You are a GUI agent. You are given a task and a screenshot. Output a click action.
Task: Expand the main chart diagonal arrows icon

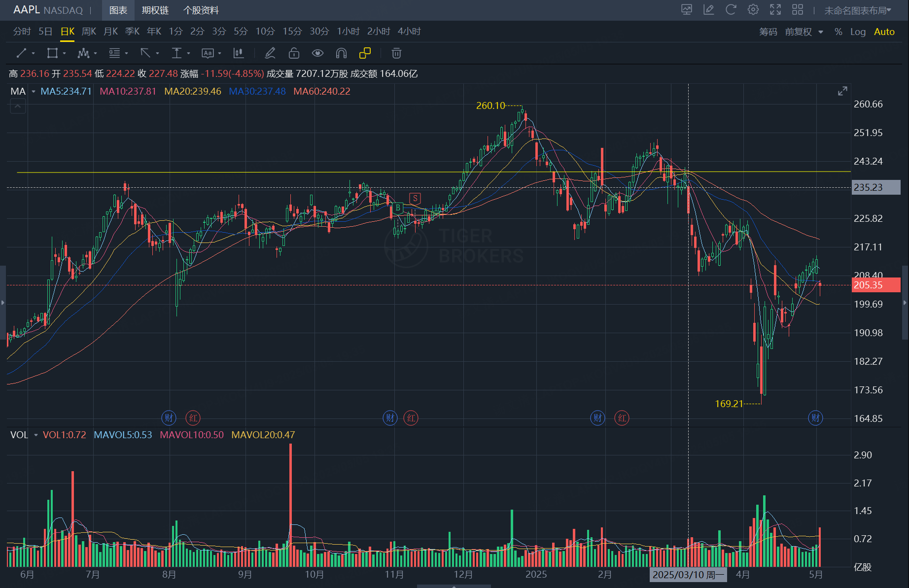[843, 91]
